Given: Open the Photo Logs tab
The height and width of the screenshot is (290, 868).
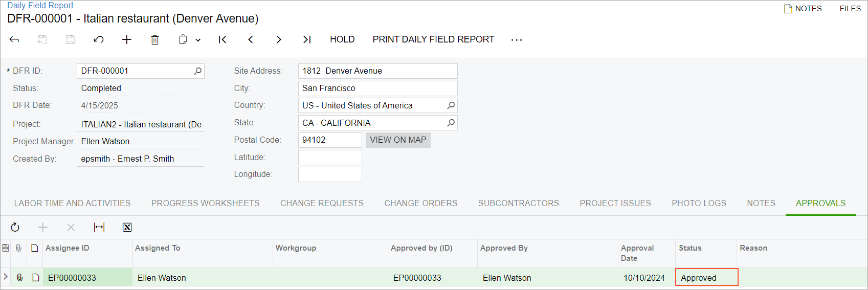Looking at the screenshot, I should [699, 203].
